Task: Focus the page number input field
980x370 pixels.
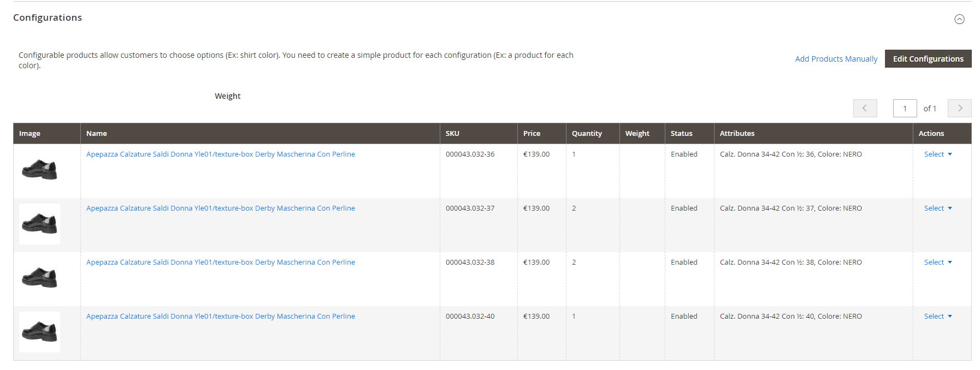Action: (905, 108)
